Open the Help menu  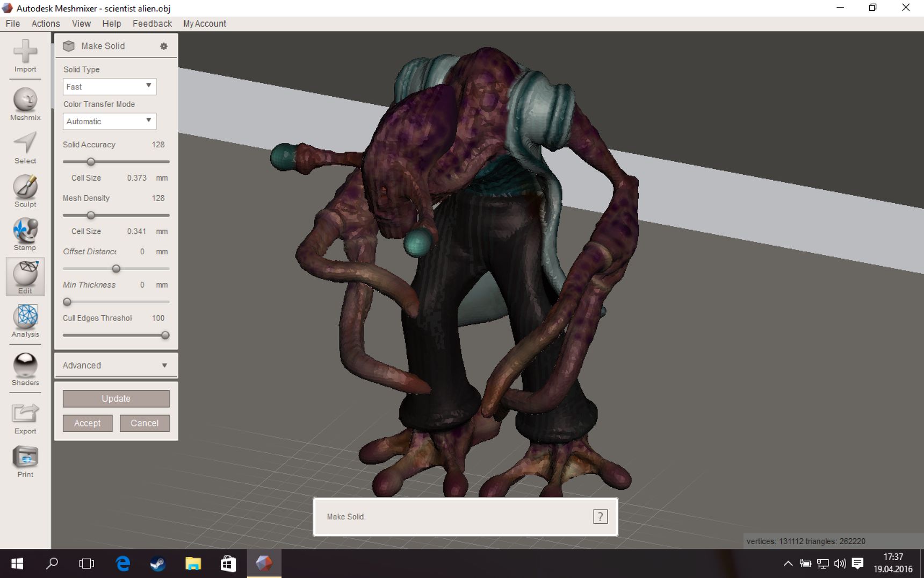coord(112,24)
